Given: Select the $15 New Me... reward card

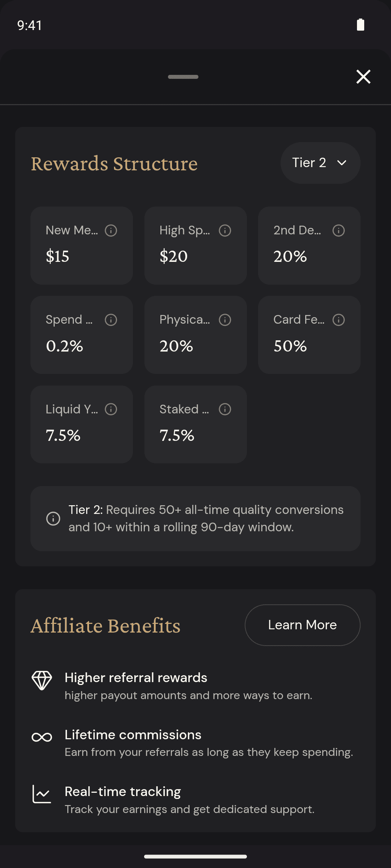Looking at the screenshot, I should click(81, 246).
